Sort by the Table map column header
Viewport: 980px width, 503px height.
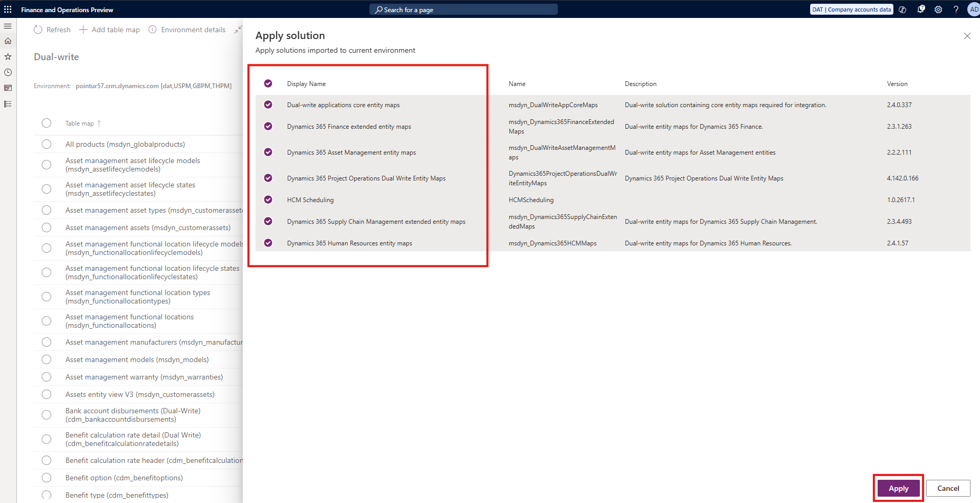tap(80, 124)
